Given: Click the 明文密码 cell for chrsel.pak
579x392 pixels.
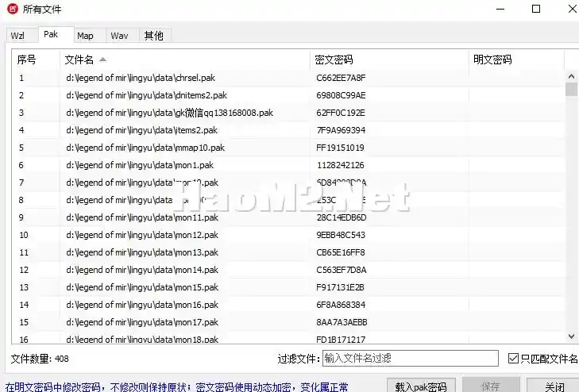Looking at the screenshot, I should (x=516, y=78).
